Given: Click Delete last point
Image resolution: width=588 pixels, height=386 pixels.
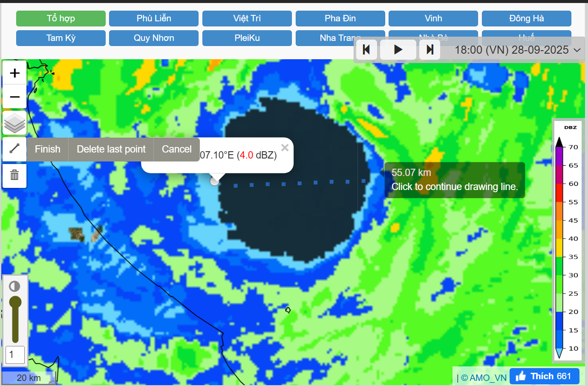Looking at the screenshot, I should [111, 149].
